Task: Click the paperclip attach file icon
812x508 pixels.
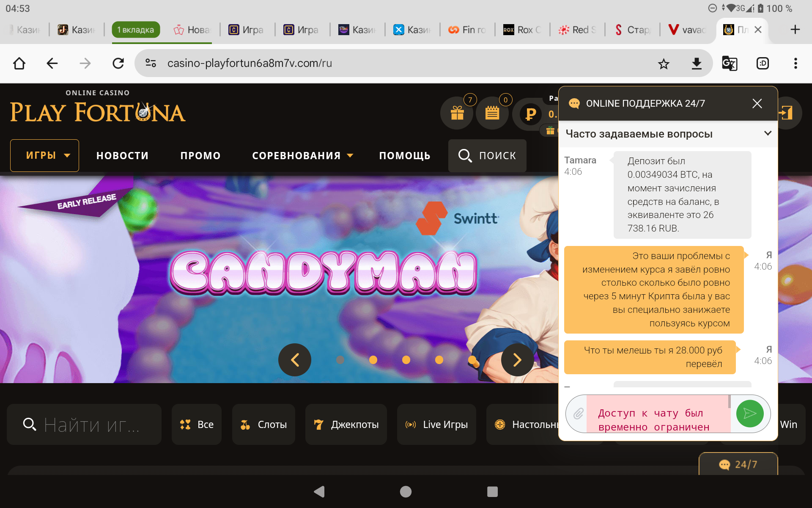Action: coord(578,414)
